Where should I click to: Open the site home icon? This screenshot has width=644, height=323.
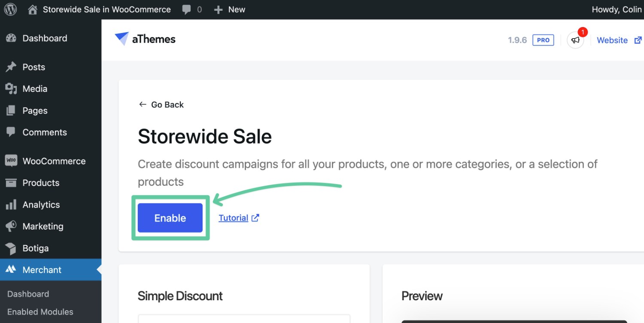(x=33, y=9)
